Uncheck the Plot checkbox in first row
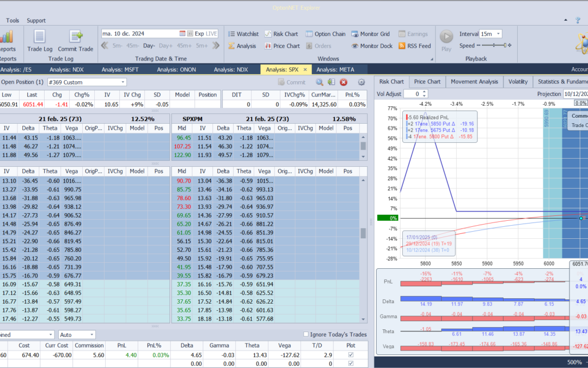The height and width of the screenshot is (368, 588). click(351, 355)
